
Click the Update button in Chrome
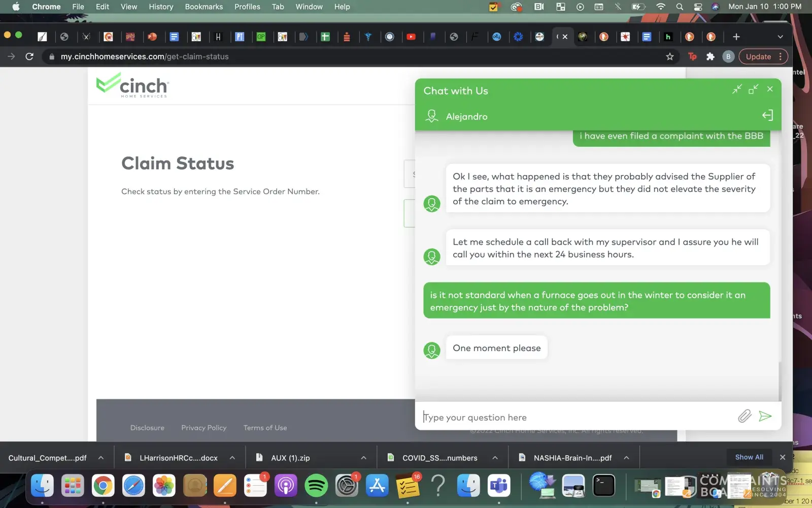click(758, 56)
